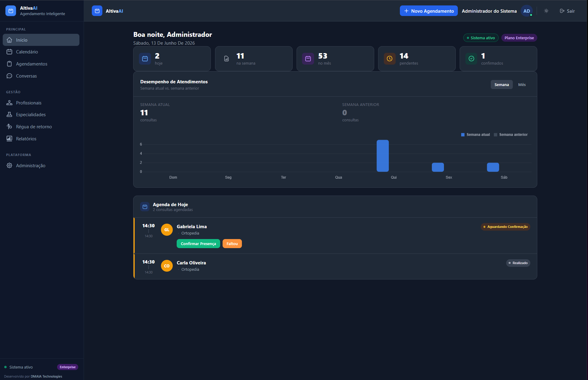Click Carla Oliveira's CO avatar
Image resolution: width=588 pixels, height=380 pixels.
[x=167, y=266]
